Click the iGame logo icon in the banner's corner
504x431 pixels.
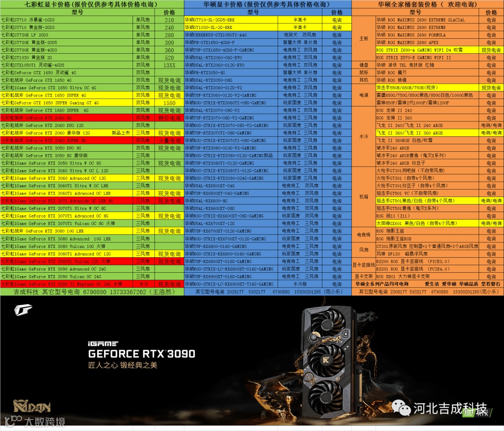[23, 310]
